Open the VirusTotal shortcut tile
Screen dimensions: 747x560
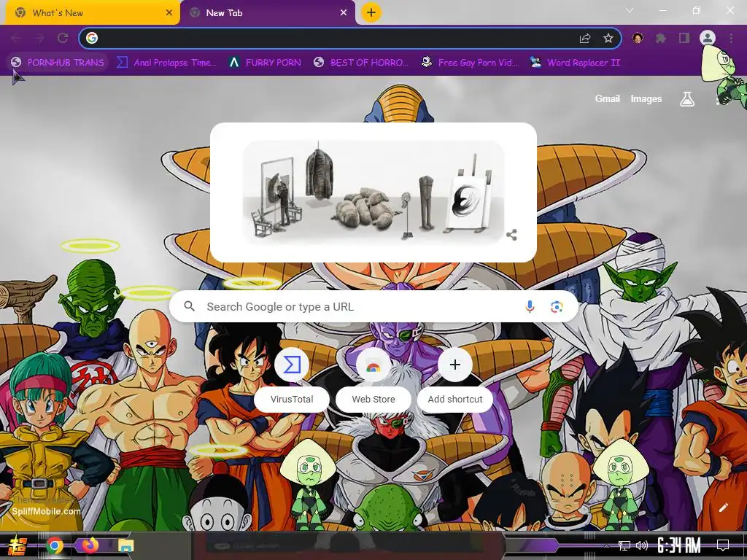point(292,365)
